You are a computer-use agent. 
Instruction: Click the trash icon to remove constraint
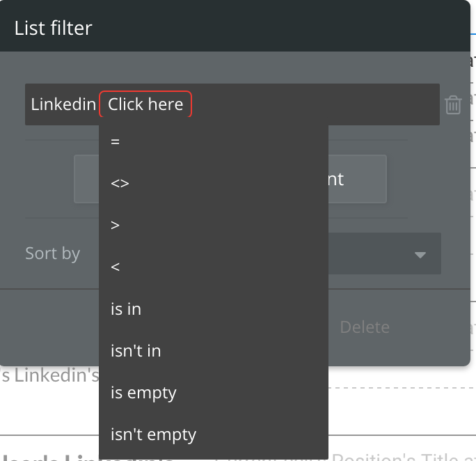pos(453,105)
